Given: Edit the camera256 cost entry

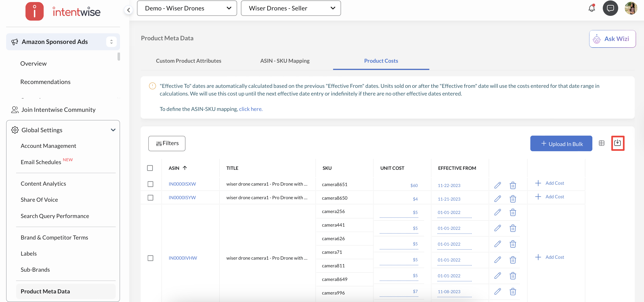Looking at the screenshot, I should pos(497,212).
